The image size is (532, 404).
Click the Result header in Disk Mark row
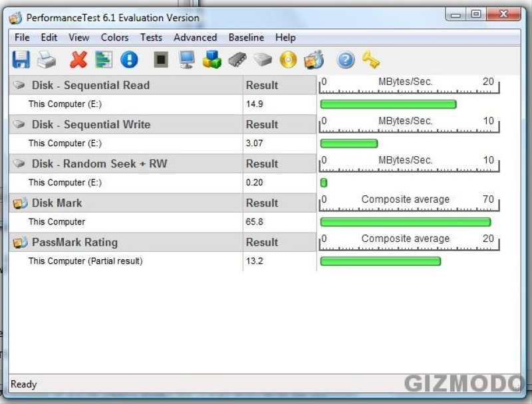click(x=262, y=203)
